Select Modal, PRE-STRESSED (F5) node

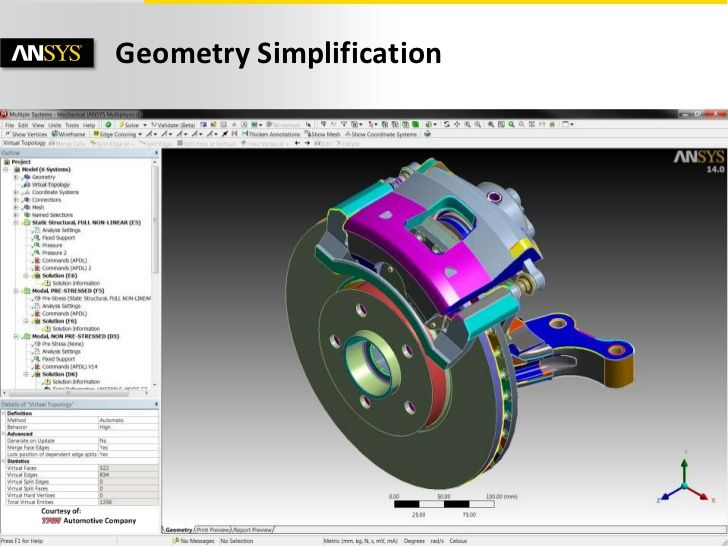pyautogui.click(x=68, y=291)
